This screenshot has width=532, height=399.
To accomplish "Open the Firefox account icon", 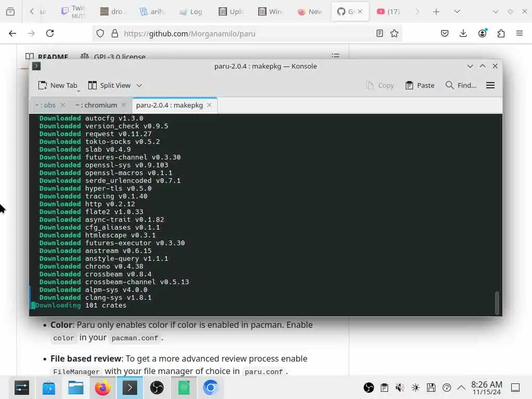I will coord(483,33).
